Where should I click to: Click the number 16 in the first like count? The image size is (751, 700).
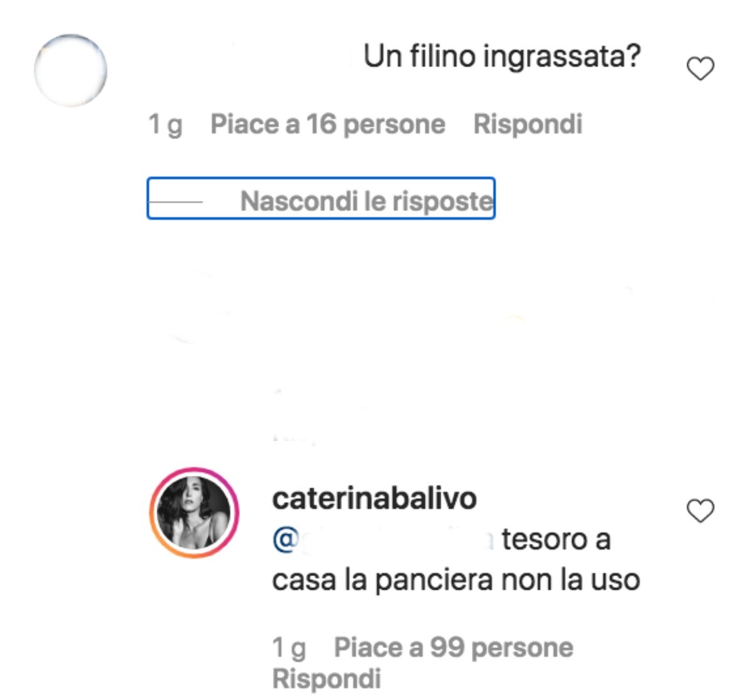pyautogui.click(x=321, y=124)
